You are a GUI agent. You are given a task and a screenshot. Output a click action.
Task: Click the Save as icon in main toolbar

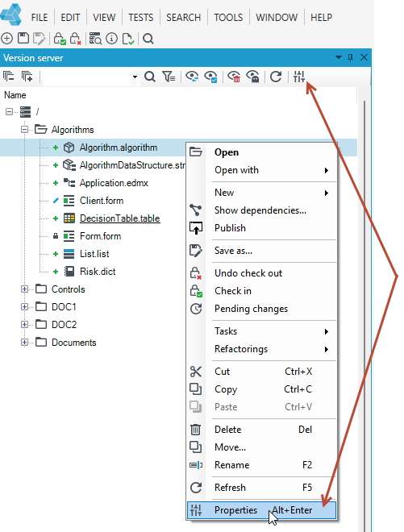40,39
